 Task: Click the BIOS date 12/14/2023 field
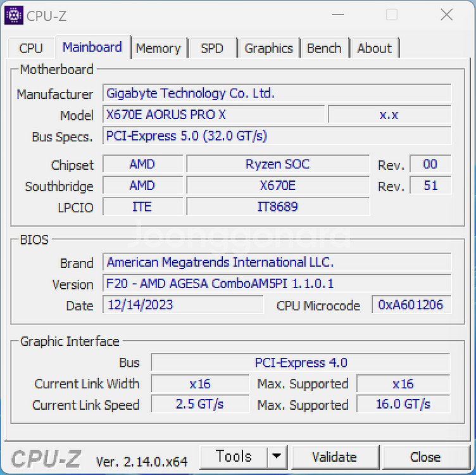tap(183, 305)
